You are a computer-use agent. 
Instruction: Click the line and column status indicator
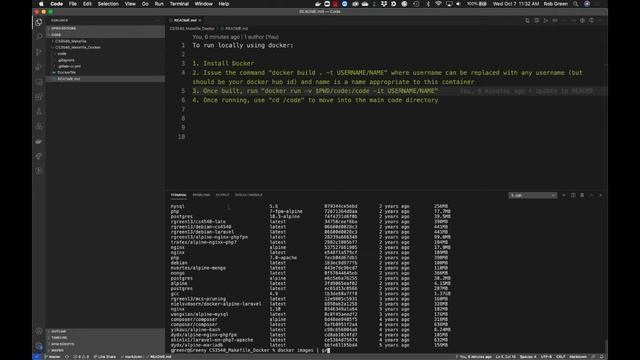pyautogui.click(x=505, y=357)
